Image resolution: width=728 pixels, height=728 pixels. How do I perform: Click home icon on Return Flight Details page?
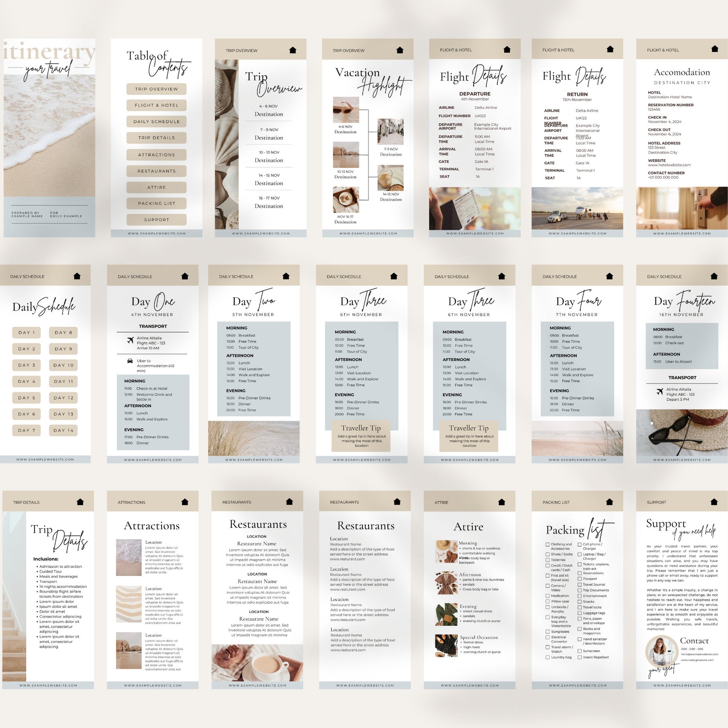[610, 49]
